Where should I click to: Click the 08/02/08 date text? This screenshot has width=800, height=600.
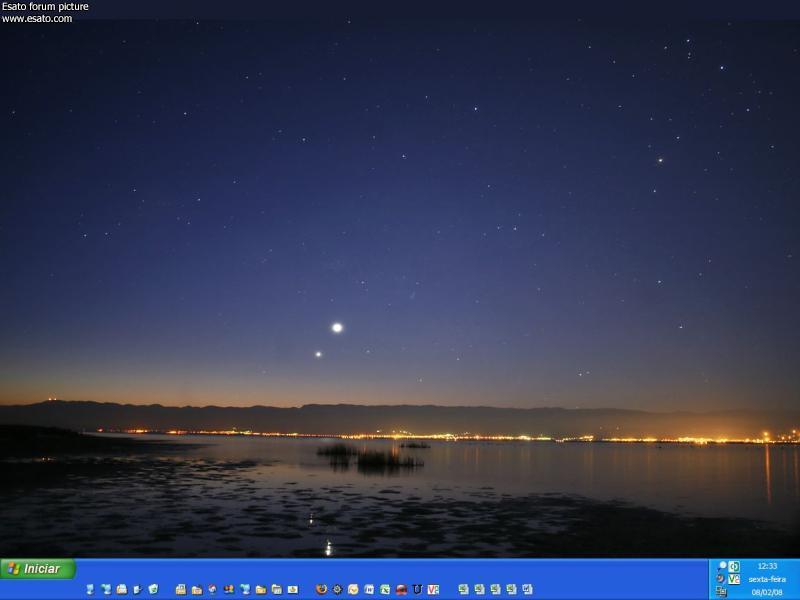click(x=767, y=592)
